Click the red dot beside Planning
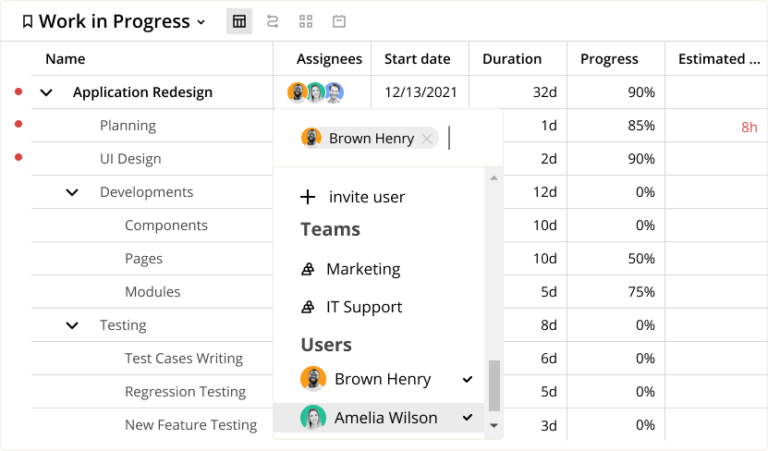Image resolution: width=768 pixels, height=451 pixels. [x=19, y=124]
